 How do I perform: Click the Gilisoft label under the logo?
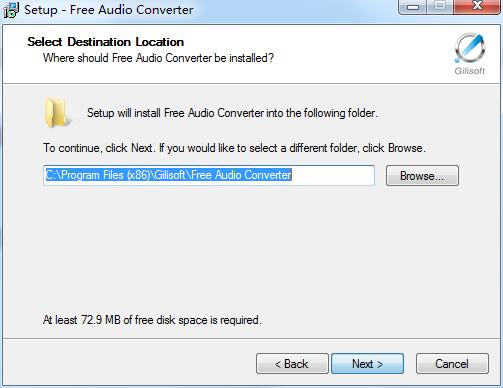click(x=470, y=71)
